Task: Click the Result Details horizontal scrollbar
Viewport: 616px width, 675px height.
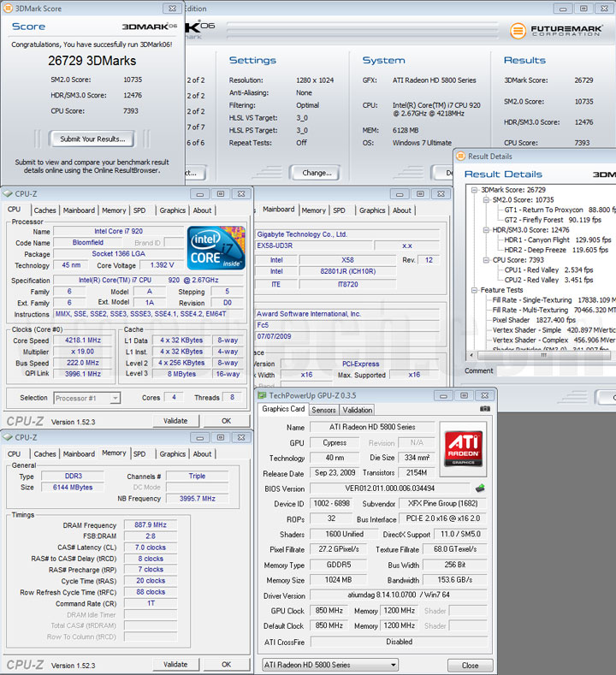Action: (543, 355)
